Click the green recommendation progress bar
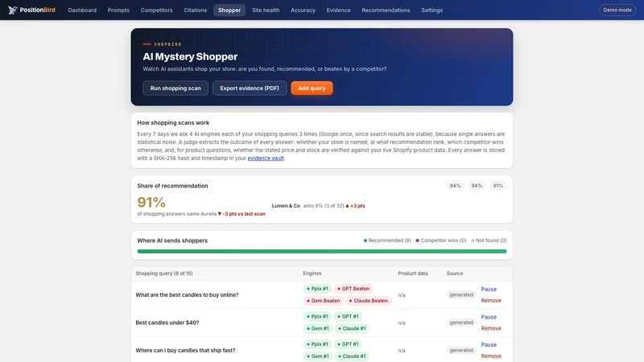644x362 pixels. pyautogui.click(x=321, y=251)
